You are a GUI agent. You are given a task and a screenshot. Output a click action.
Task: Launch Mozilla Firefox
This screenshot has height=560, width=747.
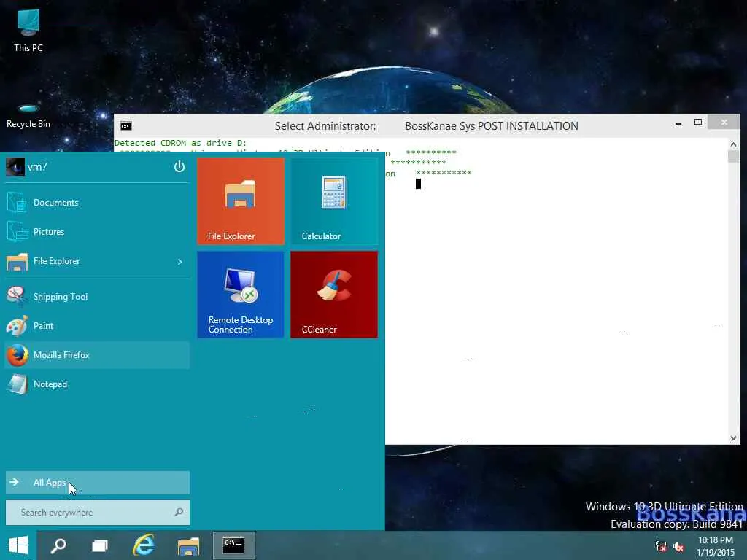97,355
